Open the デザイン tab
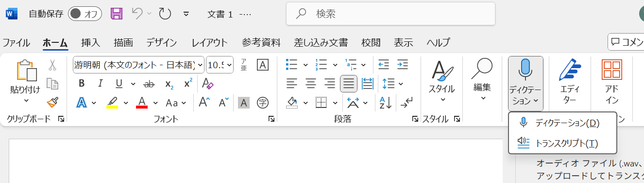Image resolution: width=644 pixels, height=183 pixels. pyautogui.click(x=162, y=42)
